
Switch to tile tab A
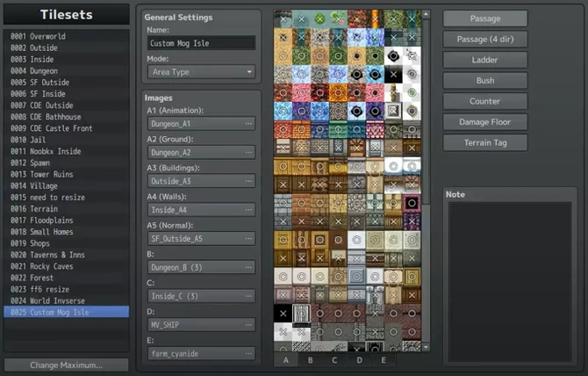[286, 360]
